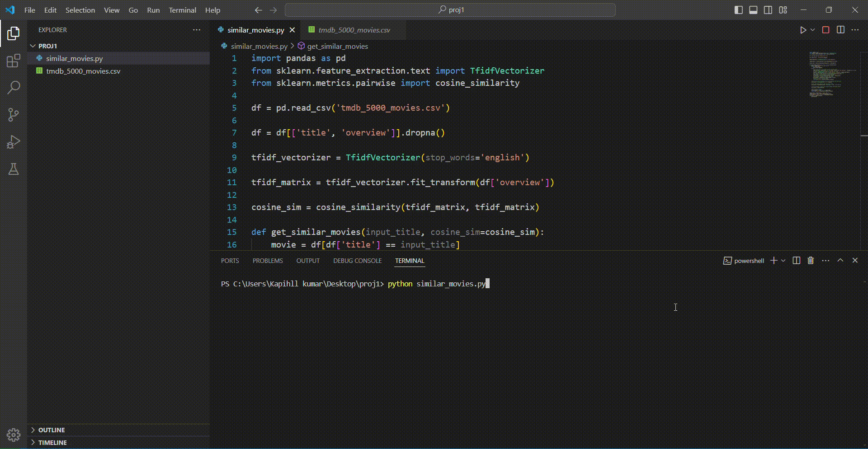Viewport: 868px width, 449px height.
Task: Open run options dropdown next to play
Action: [812, 30]
